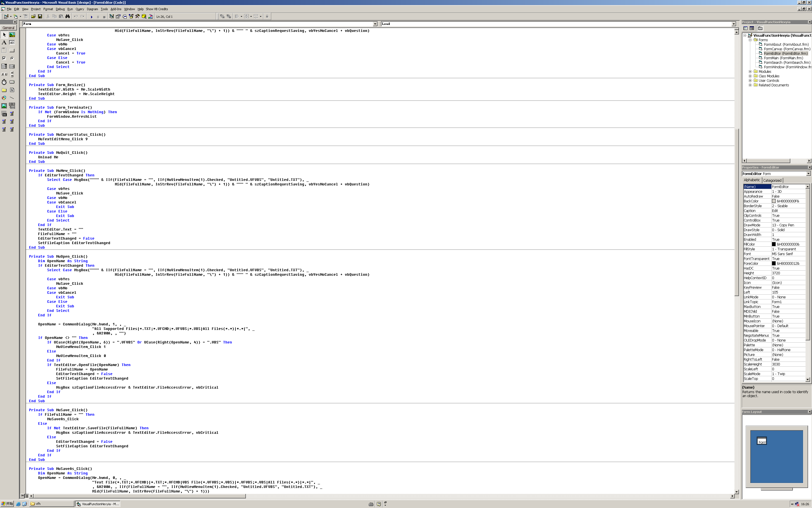Image resolution: width=812 pixels, height=508 pixels.
Task: Click the FillColor black swatch
Action: [x=774, y=245]
